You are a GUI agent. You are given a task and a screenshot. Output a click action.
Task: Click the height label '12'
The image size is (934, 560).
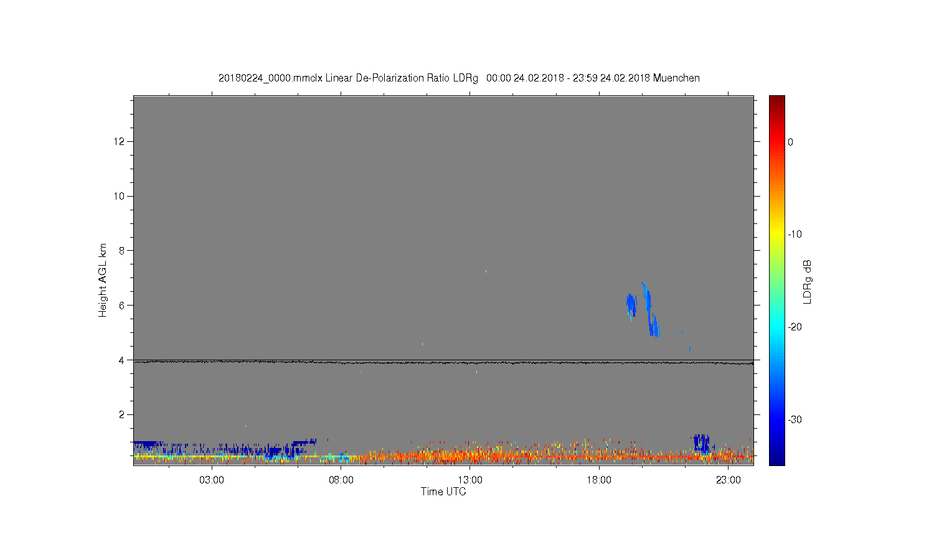click(x=120, y=142)
